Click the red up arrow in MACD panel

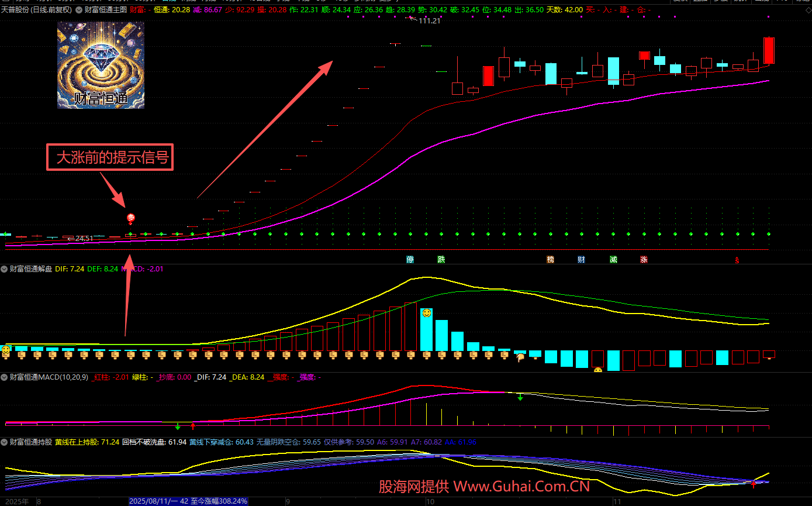point(193,426)
